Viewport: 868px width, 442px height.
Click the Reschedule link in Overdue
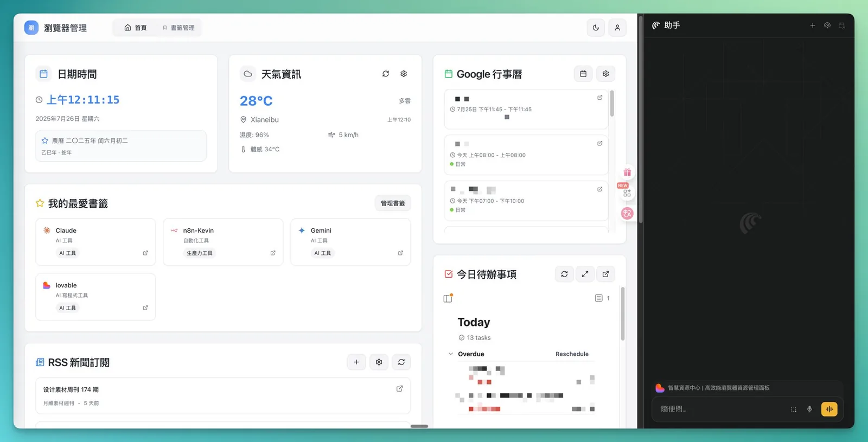572,354
